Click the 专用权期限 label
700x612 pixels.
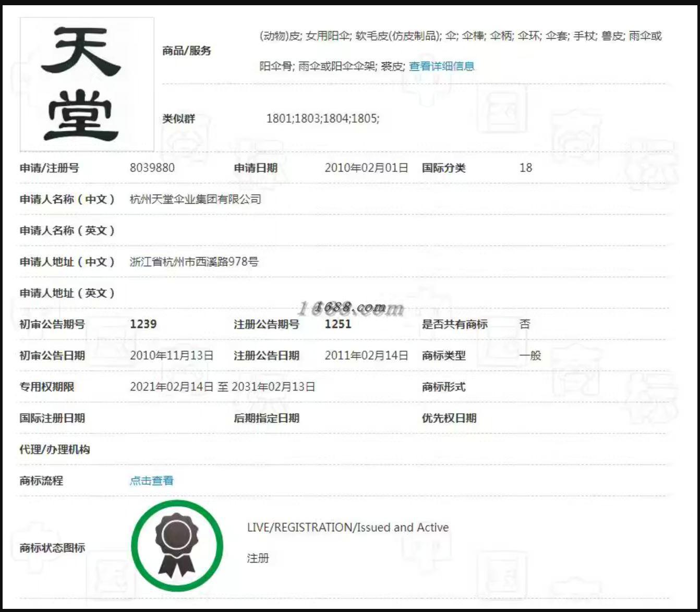(x=47, y=387)
